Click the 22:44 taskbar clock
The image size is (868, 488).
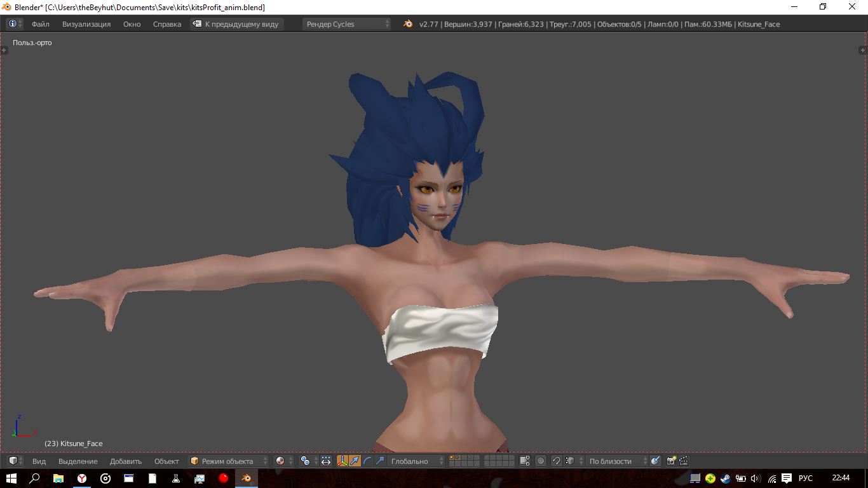(x=841, y=478)
